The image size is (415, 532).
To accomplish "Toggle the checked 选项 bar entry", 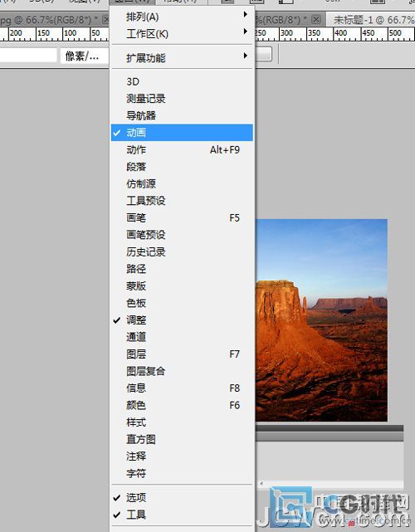I will coord(182,498).
